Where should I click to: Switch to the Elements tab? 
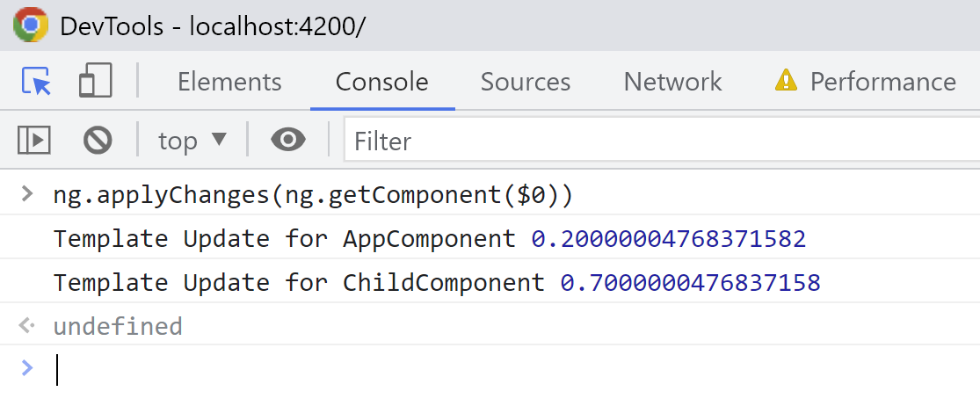coord(229,82)
